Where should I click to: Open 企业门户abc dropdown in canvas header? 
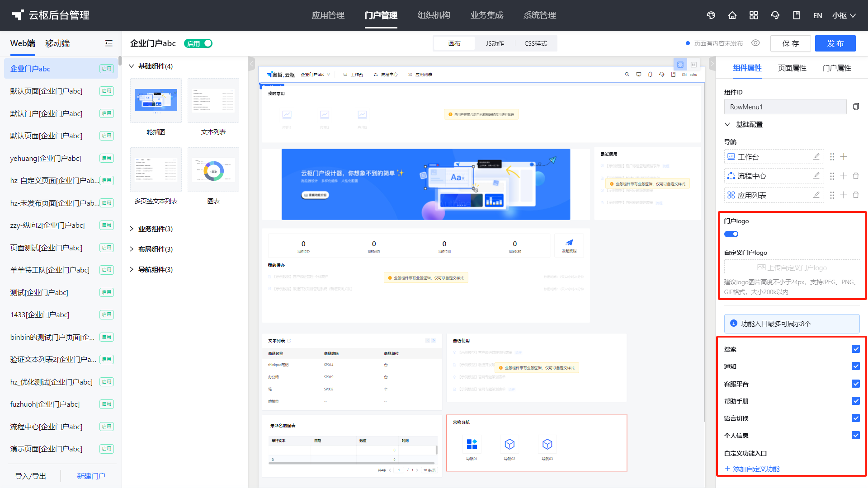315,75
